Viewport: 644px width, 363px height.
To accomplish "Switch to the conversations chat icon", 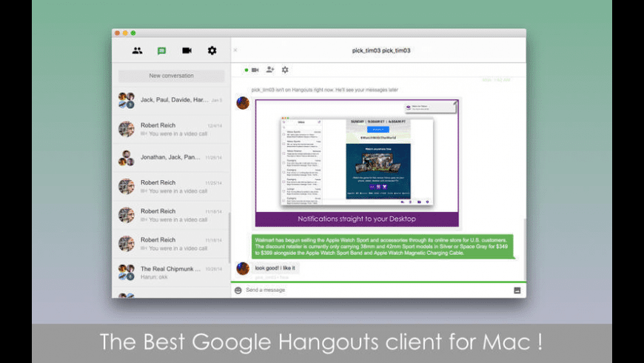I will pyautogui.click(x=162, y=50).
